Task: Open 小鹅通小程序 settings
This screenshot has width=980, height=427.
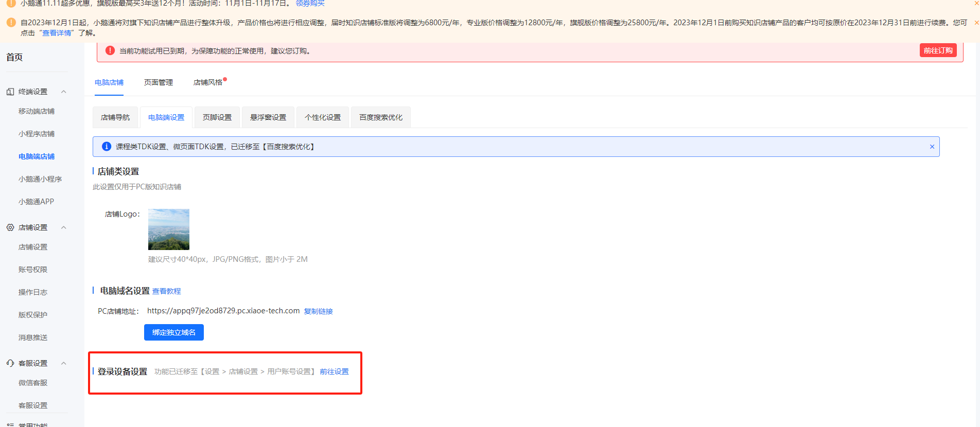Action: pyautogui.click(x=40, y=179)
